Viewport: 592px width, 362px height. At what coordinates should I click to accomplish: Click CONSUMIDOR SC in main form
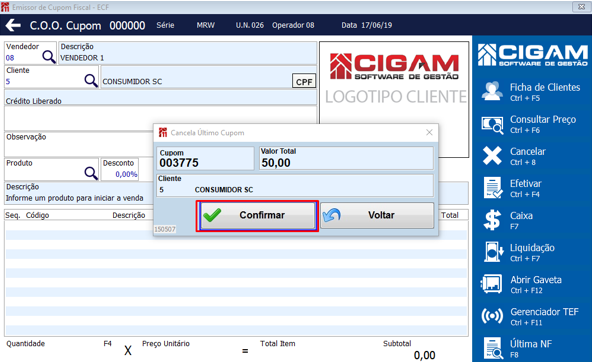click(132, 82)
